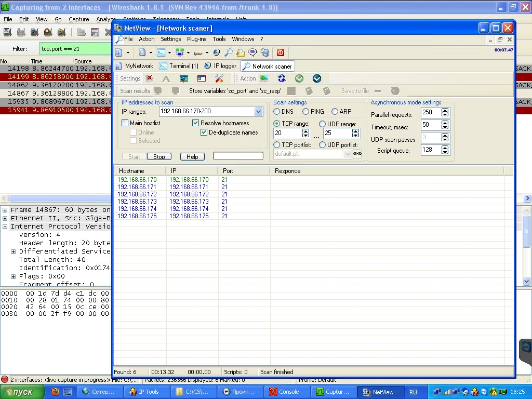The image size is (532, 399).
Task: Open dropdown arrow next to network computers icon
Action: coord(188,53)
